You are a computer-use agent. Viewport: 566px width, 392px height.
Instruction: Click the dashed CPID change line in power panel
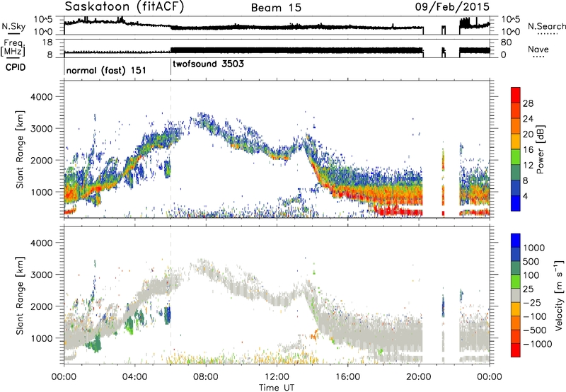(x=171, y=149)
